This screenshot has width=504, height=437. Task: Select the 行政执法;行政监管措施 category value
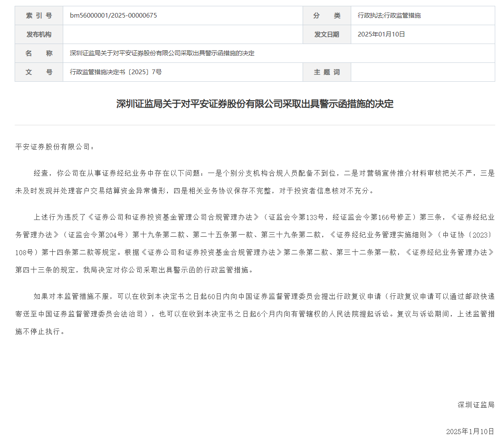(x=389, y=16)
